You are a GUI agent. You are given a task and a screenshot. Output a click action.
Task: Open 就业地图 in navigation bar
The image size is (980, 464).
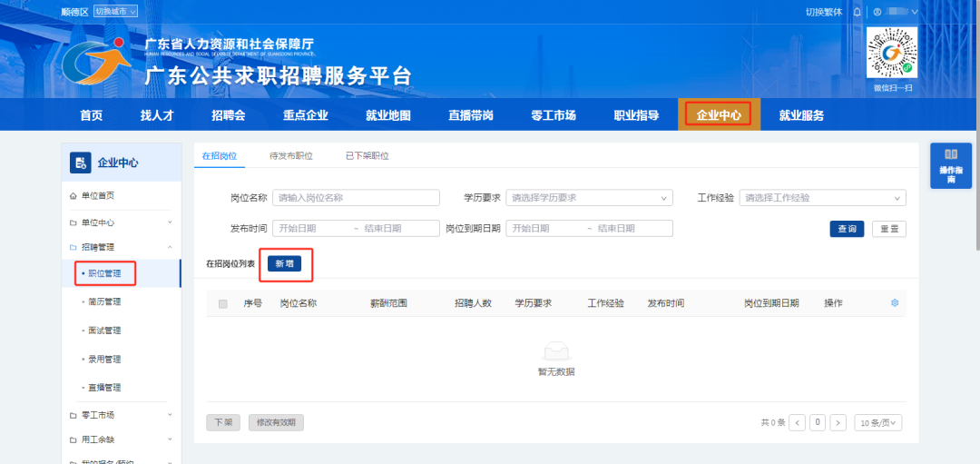tap(387, 115)
